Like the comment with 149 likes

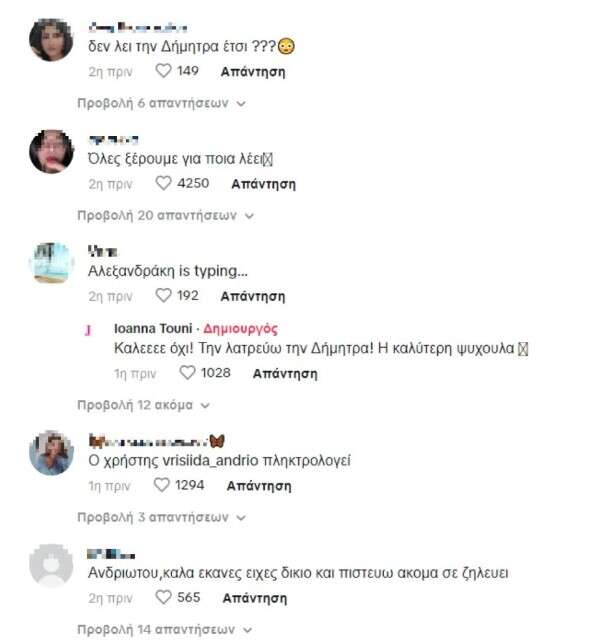[x=163, y=71]
